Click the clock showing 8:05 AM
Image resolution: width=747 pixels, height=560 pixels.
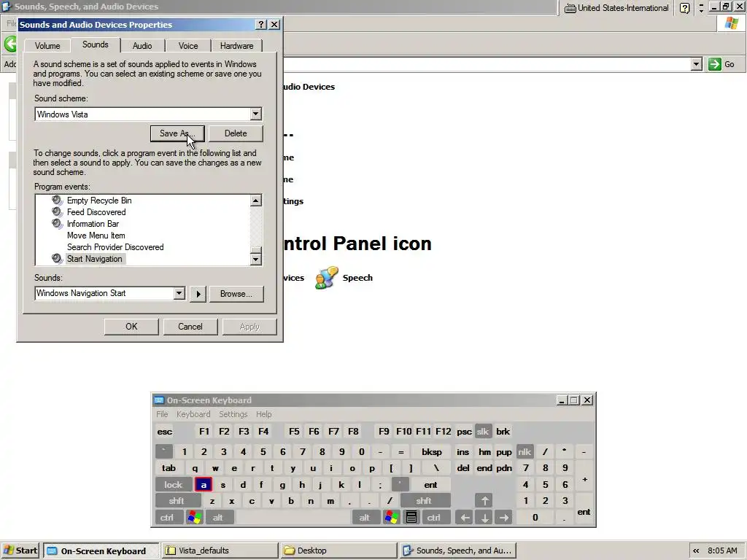(722, 551)
